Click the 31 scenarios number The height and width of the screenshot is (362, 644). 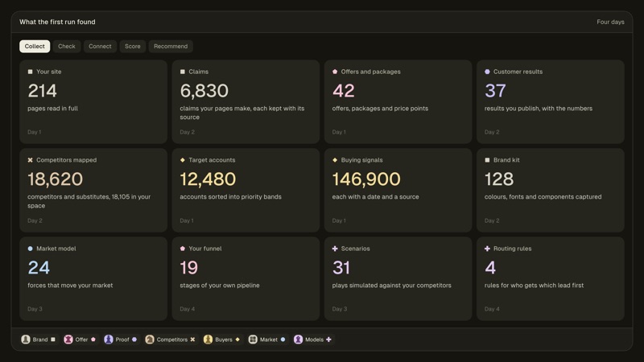[x=341, y=268]
